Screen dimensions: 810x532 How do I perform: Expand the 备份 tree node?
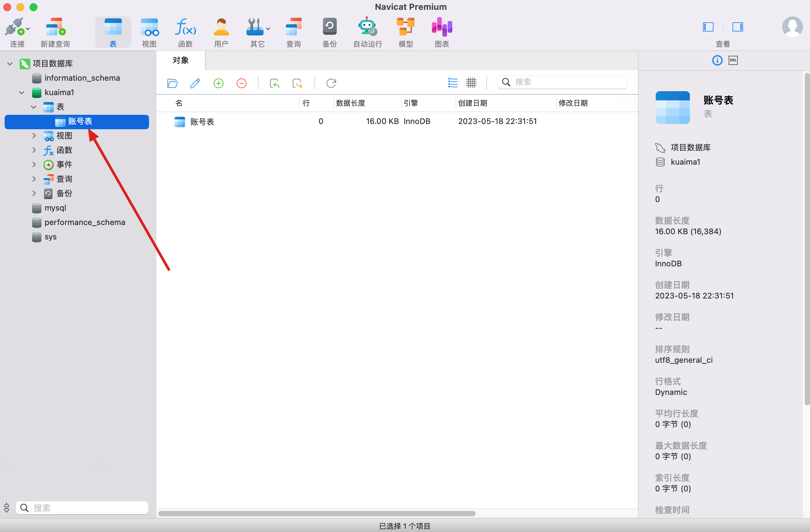[34, 193]
